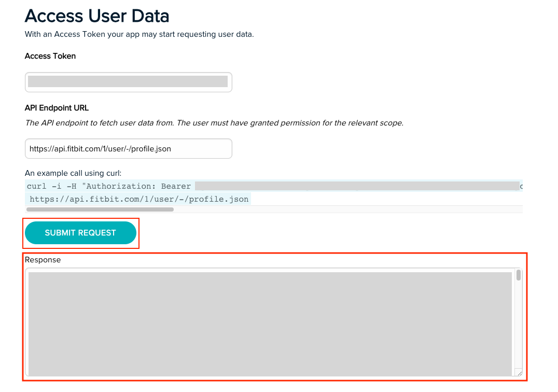This screenshot has height=392, width=558.
Task: Click the Access User Data page heading
Action: [96, 16]
